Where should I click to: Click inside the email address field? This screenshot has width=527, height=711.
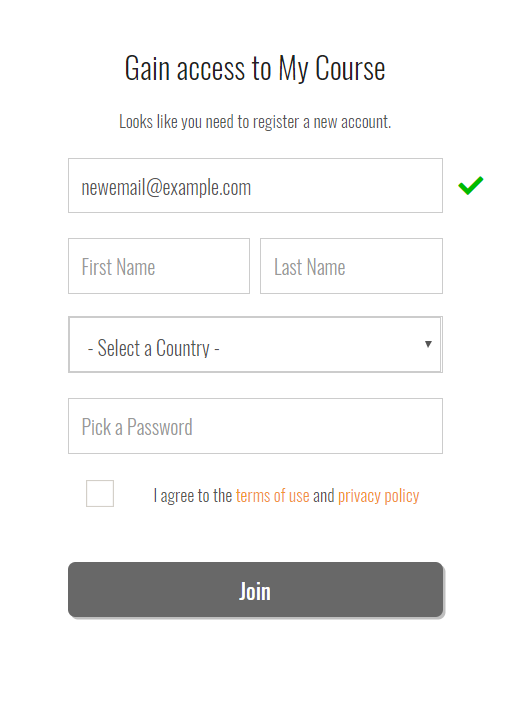pos(255,185)
